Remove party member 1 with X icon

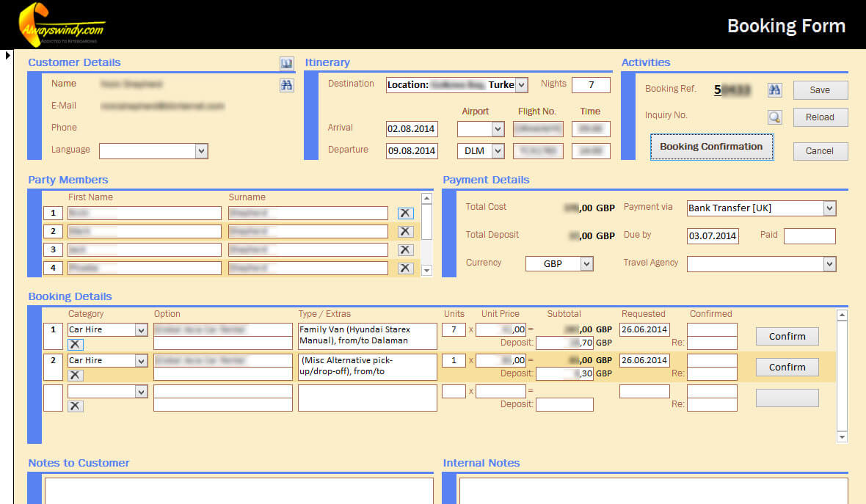pyautogui.click(x=405, y=213)
